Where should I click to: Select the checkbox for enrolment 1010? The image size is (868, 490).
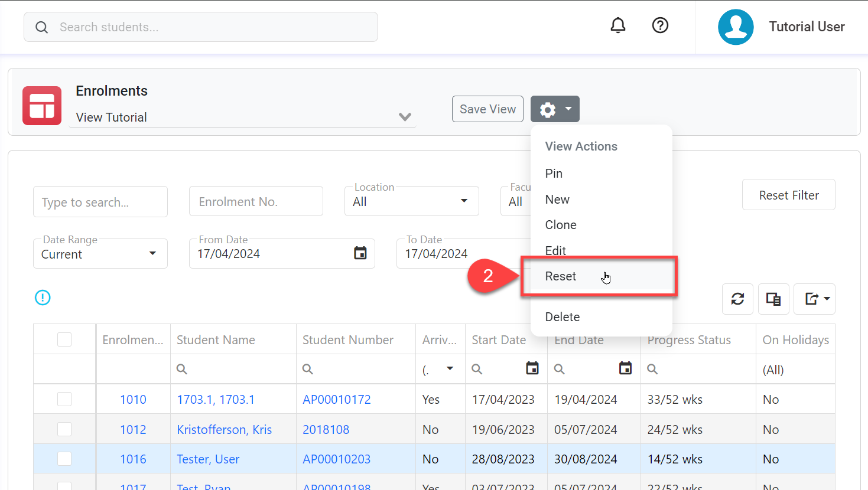pos(64,399)
